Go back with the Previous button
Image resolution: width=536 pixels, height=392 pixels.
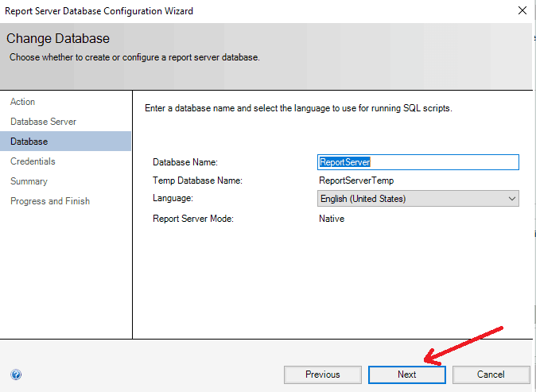322,375
